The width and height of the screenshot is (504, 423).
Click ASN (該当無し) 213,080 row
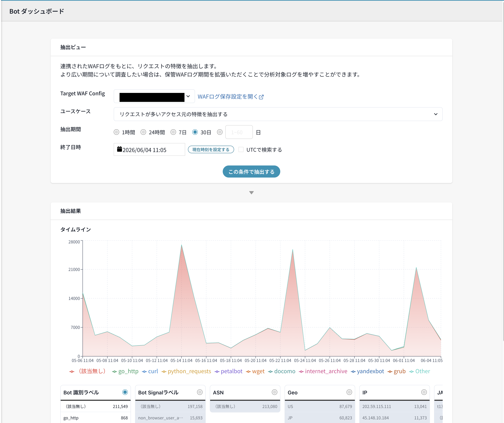point(245,406)
